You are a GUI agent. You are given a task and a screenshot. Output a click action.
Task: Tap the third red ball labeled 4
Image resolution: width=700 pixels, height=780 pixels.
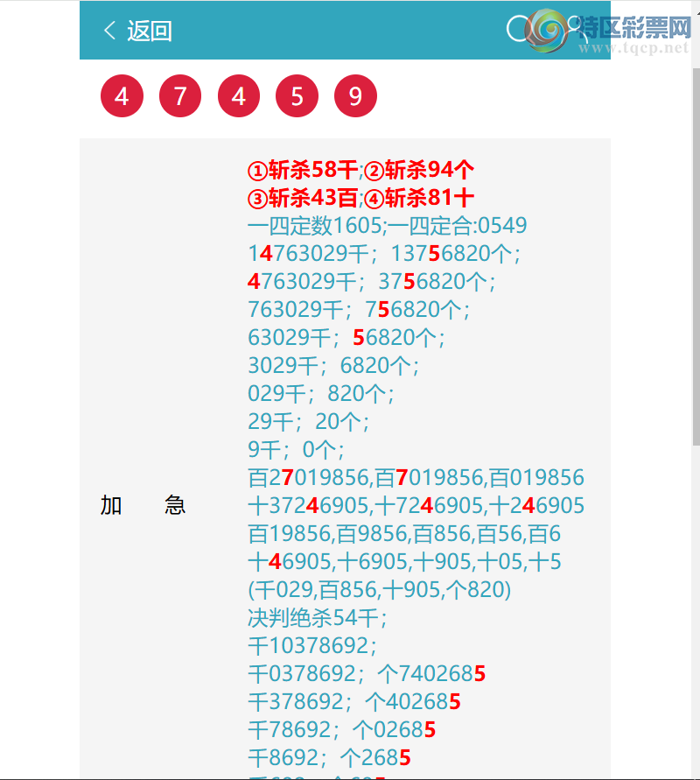point(238,95)
